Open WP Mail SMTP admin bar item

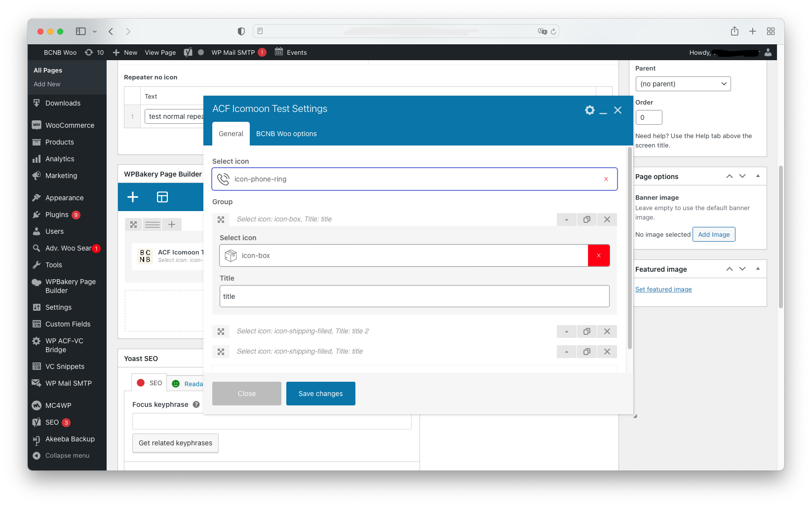pos(238,52)
